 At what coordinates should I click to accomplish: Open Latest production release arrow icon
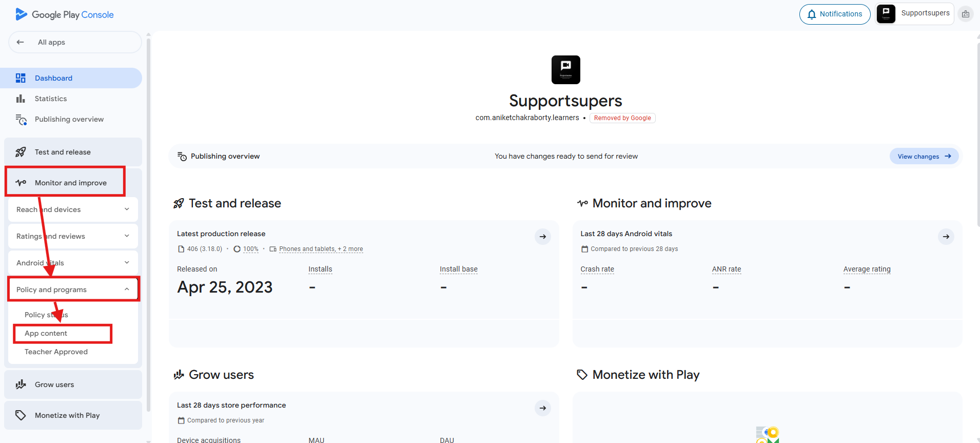542,237
